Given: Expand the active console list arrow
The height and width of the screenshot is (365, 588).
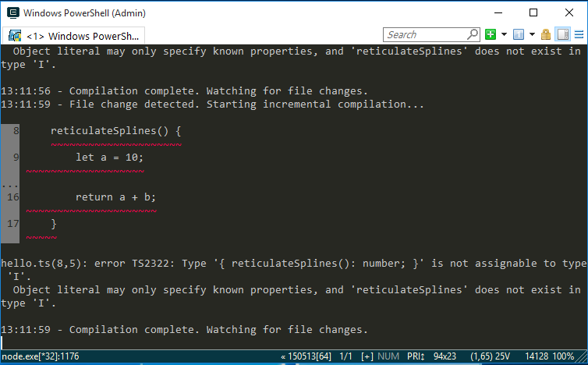Looking at the screenshot, I should (x=532, y=34).
